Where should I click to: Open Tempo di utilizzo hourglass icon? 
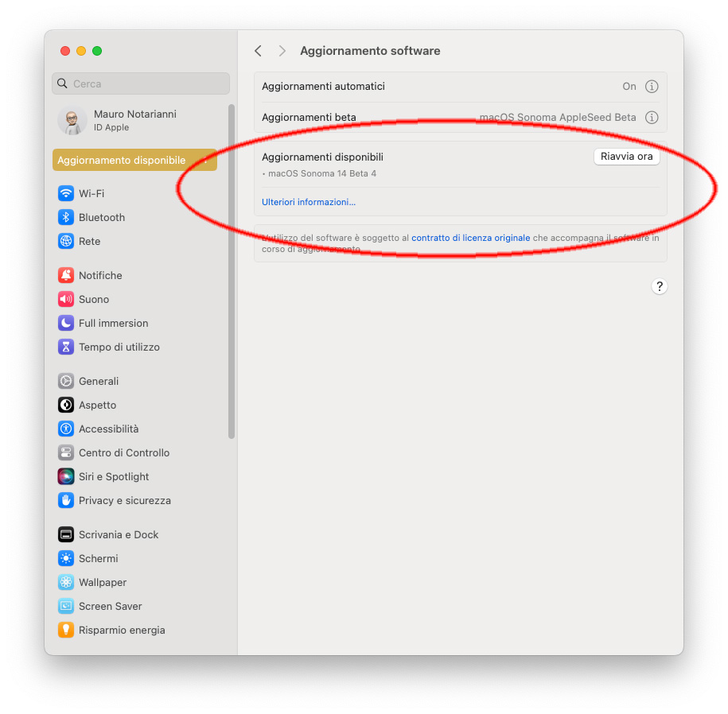click(66, 347)
